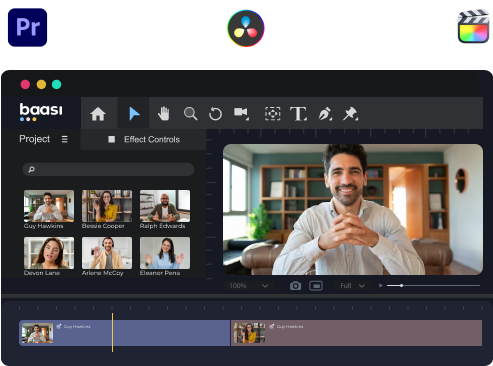
Task: Click the safe-margins frame icon
Action: coord(316,286)
